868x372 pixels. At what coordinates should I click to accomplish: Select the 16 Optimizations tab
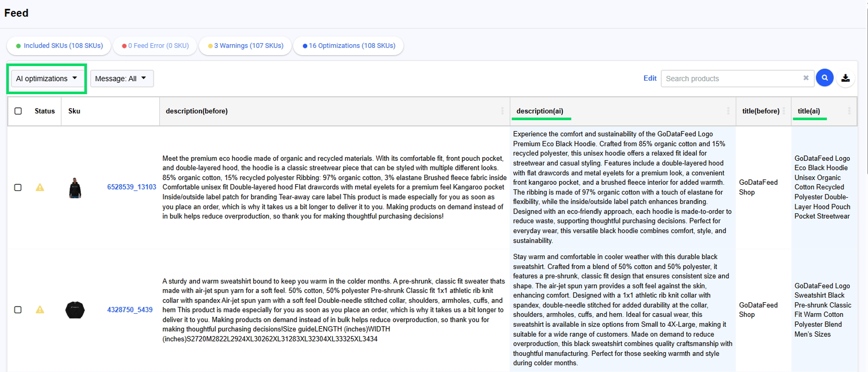pos(348,46)
